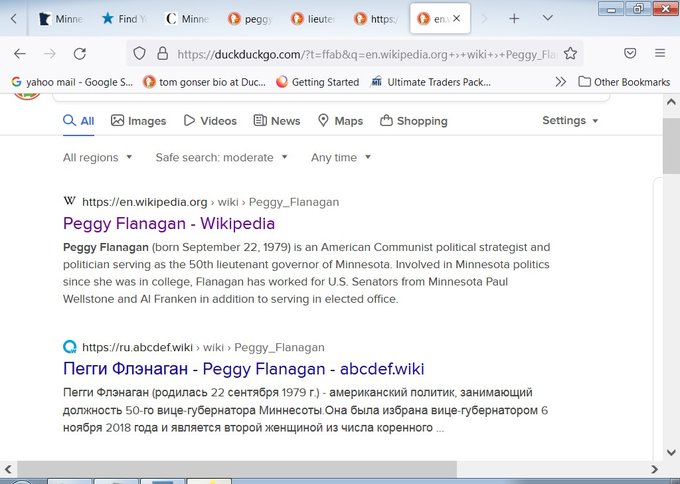680x484 pixels.
Task: Close the active en. tab
Action: (x=456, y=19)
